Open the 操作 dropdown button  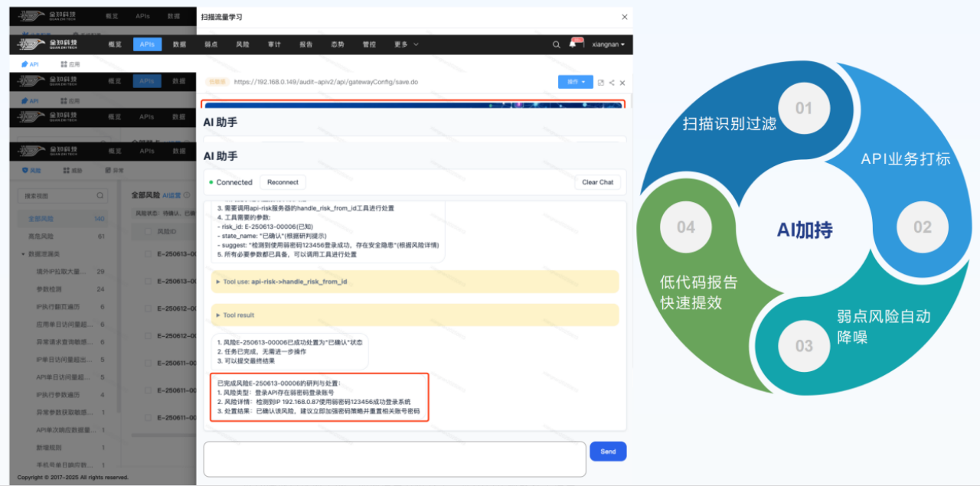(x=576, y=82)
